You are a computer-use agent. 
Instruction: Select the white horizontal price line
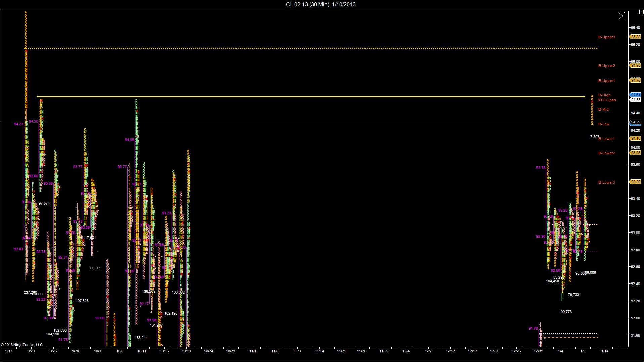pyautogui.click(x=314, y=122)
